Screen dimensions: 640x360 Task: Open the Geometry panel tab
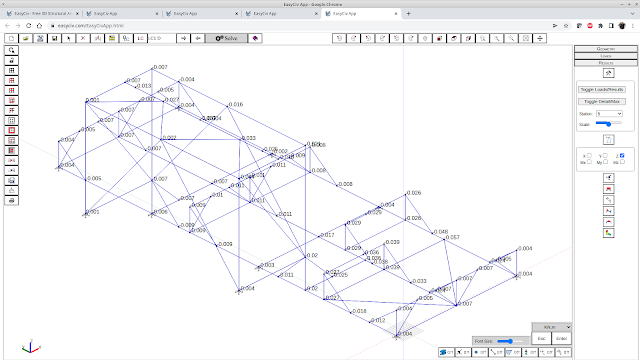[606, 49]
